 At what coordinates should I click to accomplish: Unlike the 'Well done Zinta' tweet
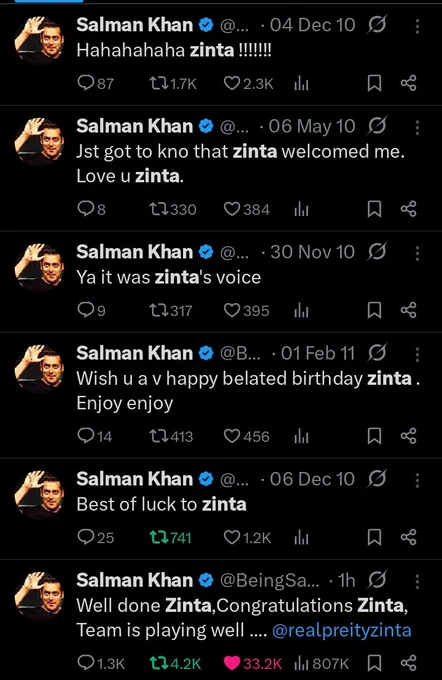pos(252,663)
